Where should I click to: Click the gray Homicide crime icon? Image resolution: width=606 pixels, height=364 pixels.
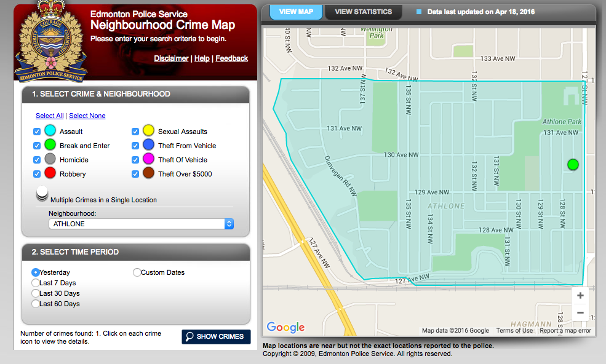click(x=50, y=160)
